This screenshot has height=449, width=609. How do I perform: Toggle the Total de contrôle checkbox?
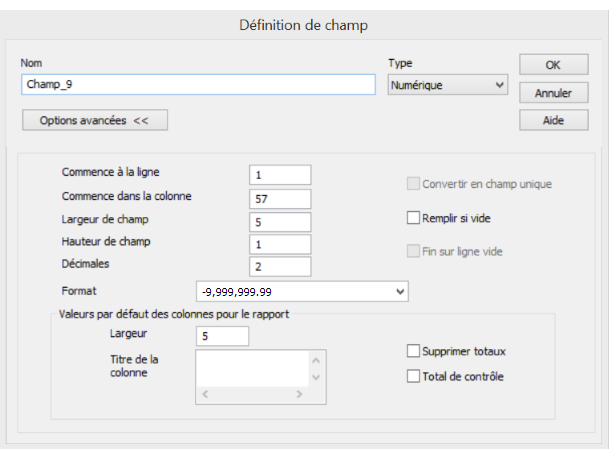(413, 377)
